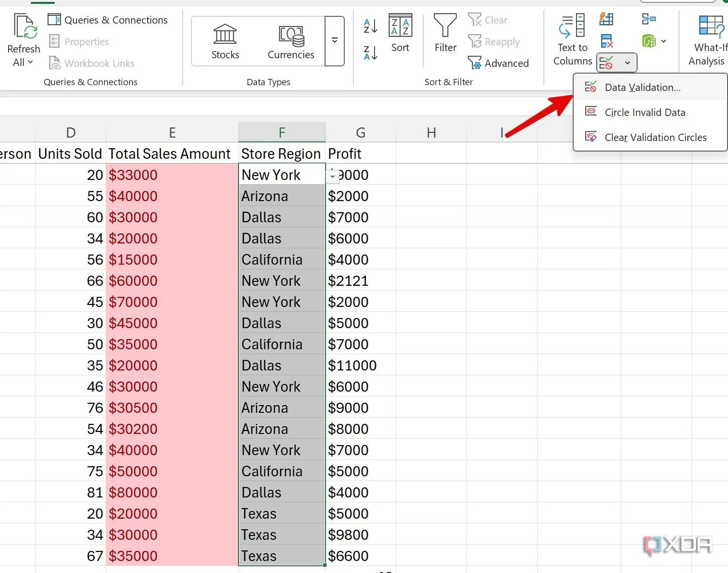Open the Text to Columns wizard
Viewport: 728px width, 573px height.
pyautogui.click(x=572, y=40)
